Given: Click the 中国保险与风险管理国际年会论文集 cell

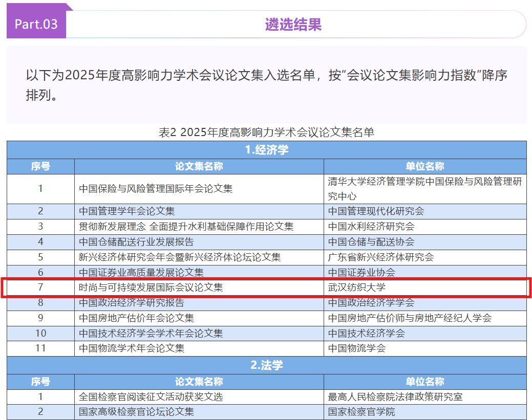Looking at the screenshot, I should point(156,189).
